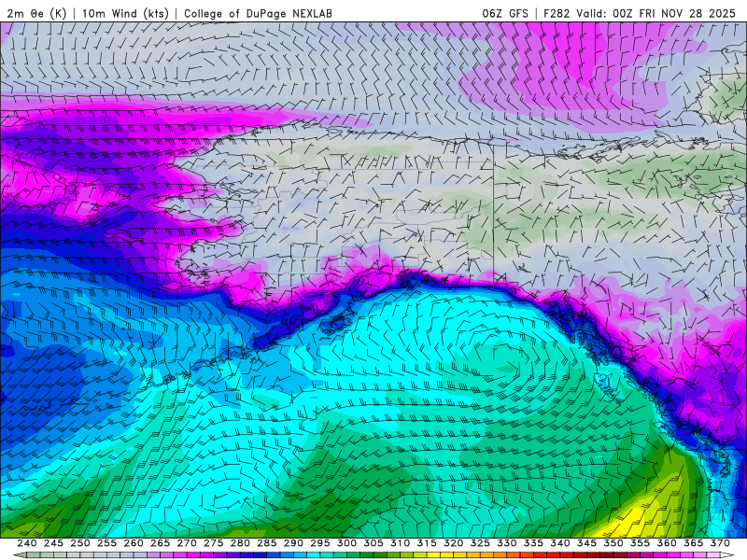Click the 285 color scale number
Image resolution: width=747 pixels, height=560 pixels.
click(x=267, y=543)
